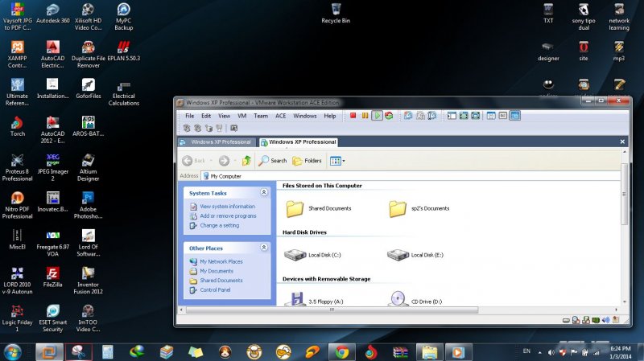Open the snapshot manager
The image size is (644, 361).
[432, 116]
